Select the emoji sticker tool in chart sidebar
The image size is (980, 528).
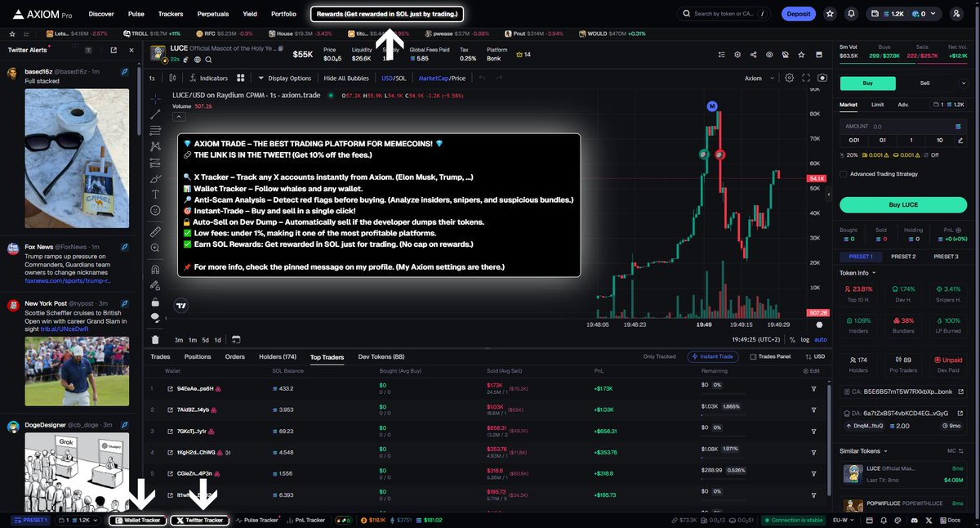(155, 210)
